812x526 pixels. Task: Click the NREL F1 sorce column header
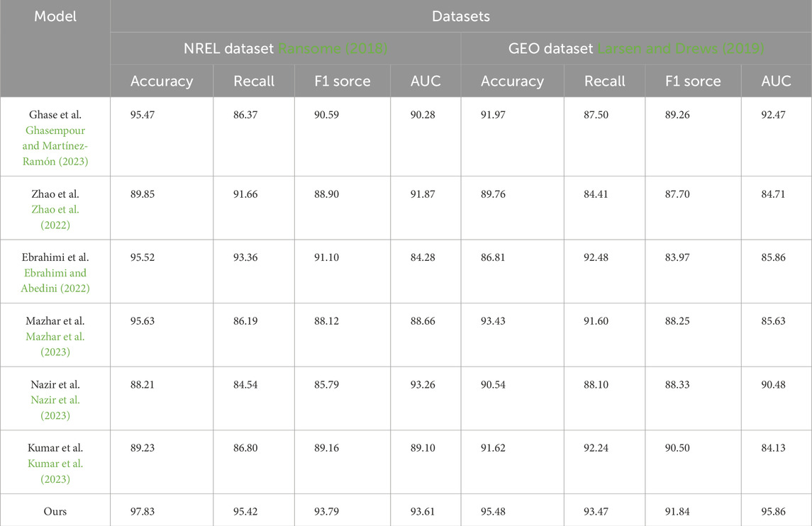click(x=343, y=82)
